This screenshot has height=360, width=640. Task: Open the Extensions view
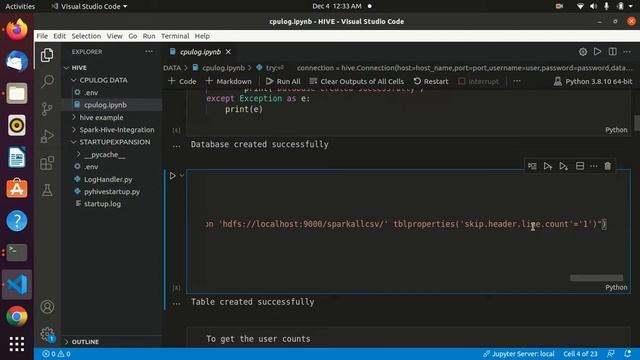point(47,163)
